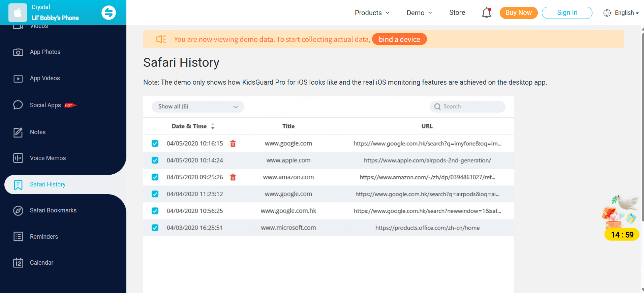Open App Videos in sidebar

point(45,78)
